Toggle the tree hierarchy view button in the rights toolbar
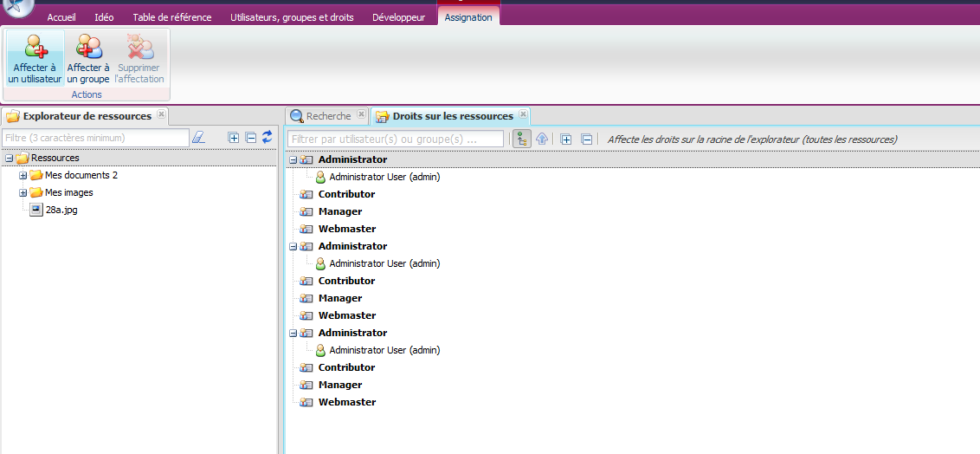Screen dimensions: 980x454 click(x=521, y=139)
